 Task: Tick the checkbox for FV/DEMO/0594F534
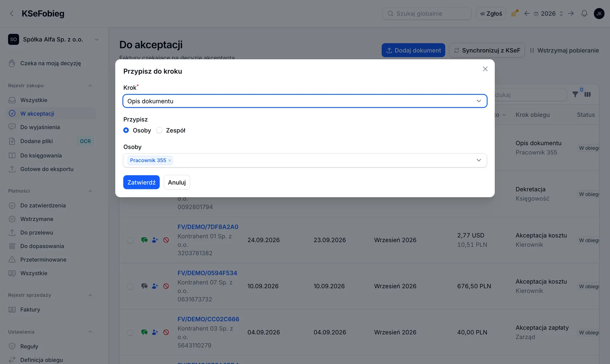pos(130,286)
